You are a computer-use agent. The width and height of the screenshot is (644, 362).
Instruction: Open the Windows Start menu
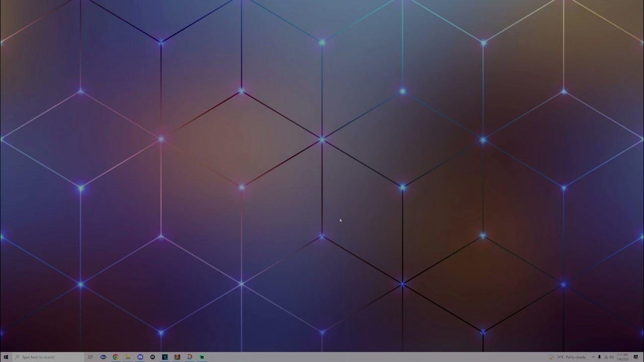(6, 357)
